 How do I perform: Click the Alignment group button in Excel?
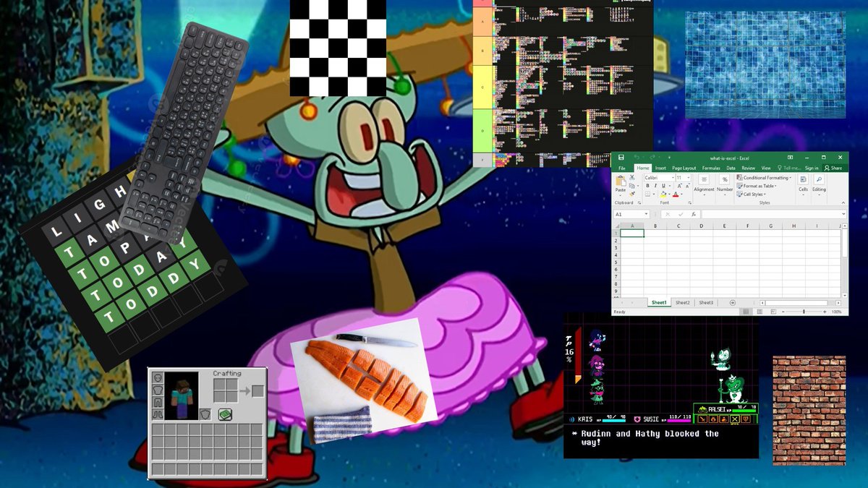[704, 187]
